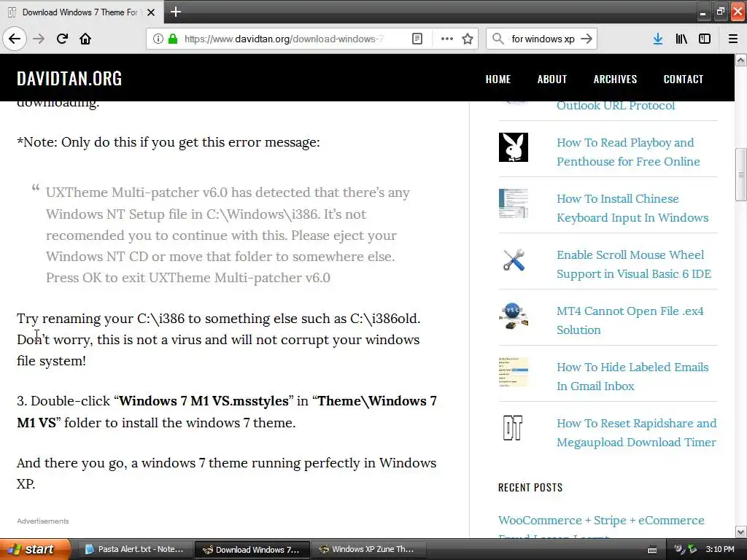Image resolution: width=747 pixels, height=560 pixels.
Task: Click Chinese Keyboard article thumbnail
Action: tap(513, 203)
